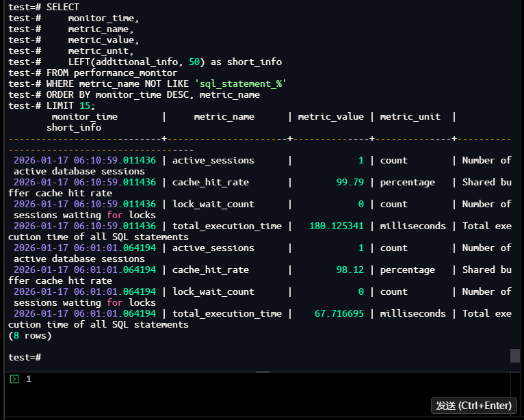Click the value 180.125341
Image resolution: width=524 pixels, height=420 pixels.
point(336,226)
